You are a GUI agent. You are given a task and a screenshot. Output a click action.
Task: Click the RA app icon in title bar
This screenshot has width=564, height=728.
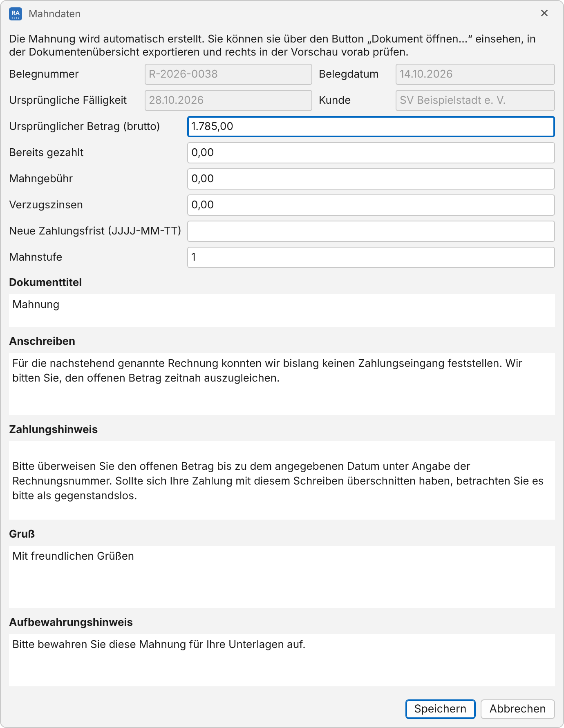[16, 14]
